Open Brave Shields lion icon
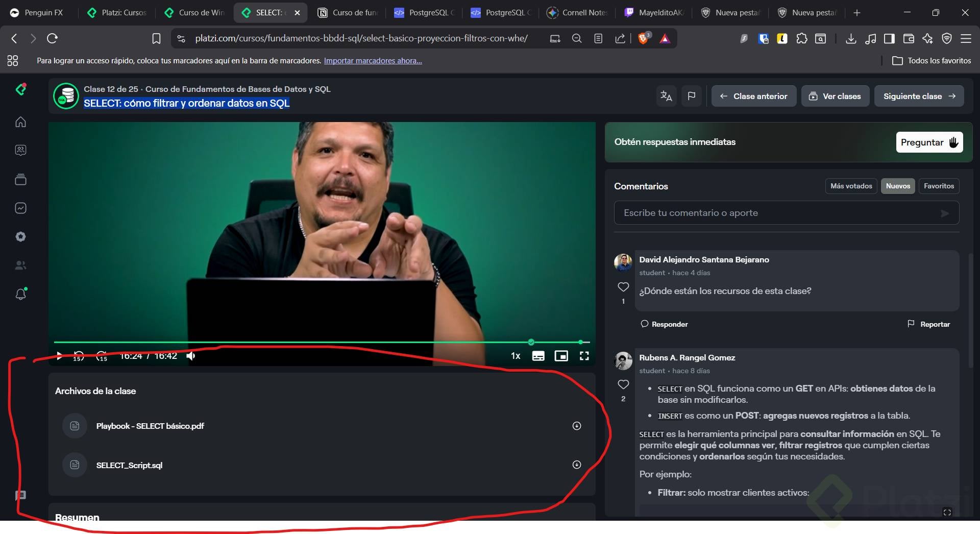 click(x=644, y=38)
